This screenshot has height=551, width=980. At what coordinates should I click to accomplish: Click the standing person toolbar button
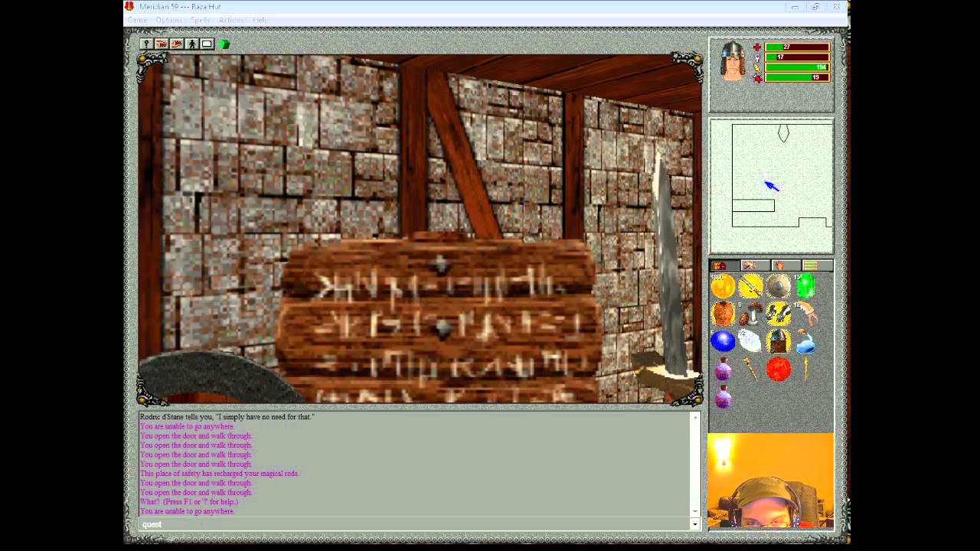(x=191, y=44)
